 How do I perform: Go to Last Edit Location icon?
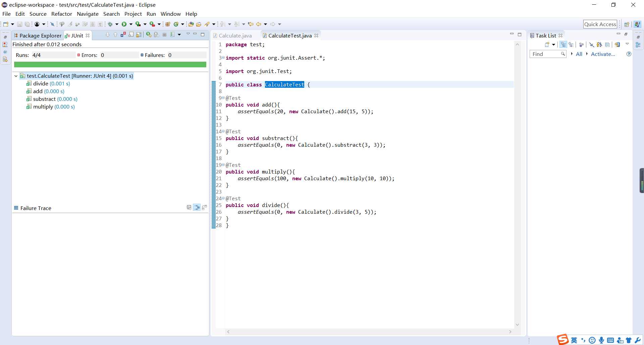251,24
